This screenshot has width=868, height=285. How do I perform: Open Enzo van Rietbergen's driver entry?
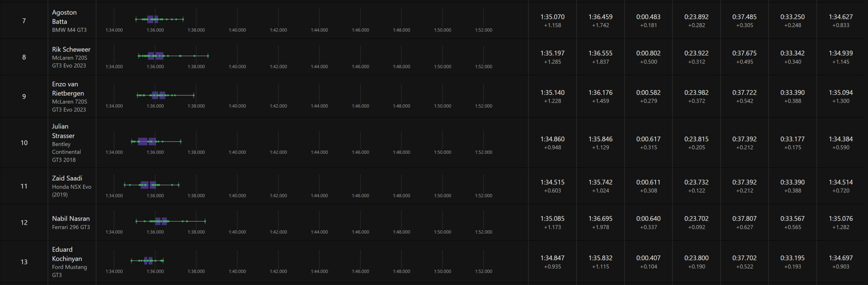[x=68, y=89]
